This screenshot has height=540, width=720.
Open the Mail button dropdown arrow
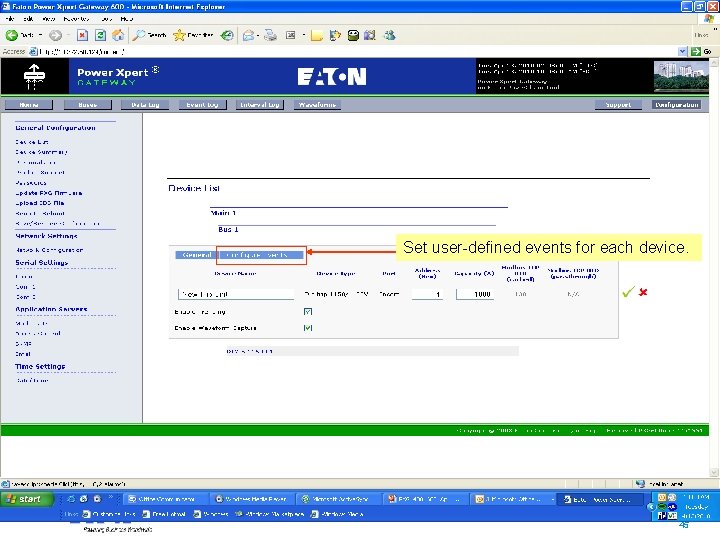pos(258,35)
